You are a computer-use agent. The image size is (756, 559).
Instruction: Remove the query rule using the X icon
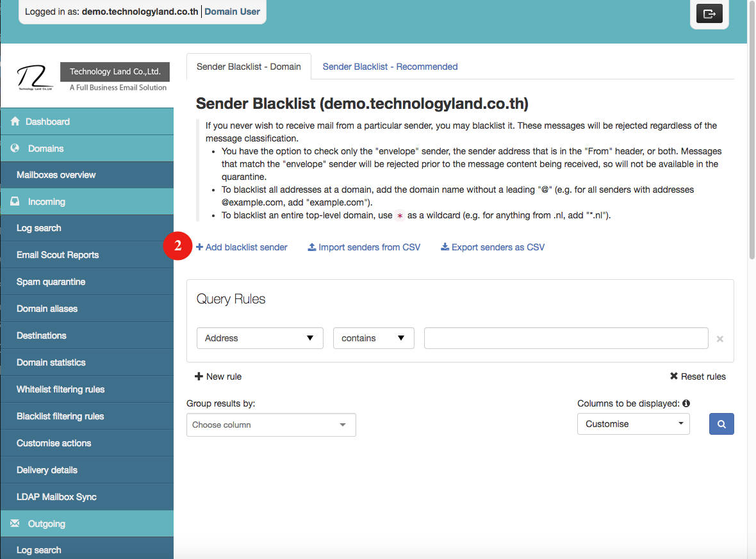pos(719,338)
